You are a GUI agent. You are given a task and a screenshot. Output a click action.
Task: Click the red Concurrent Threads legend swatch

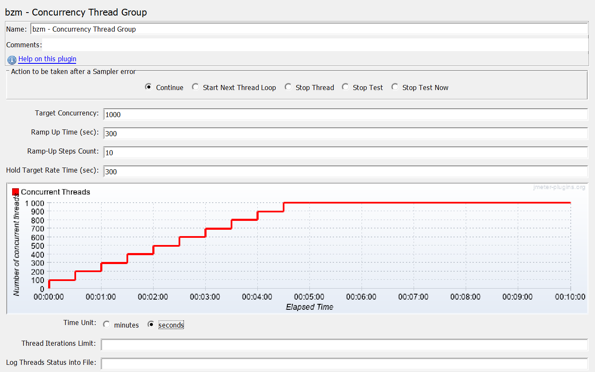[15, 192]
